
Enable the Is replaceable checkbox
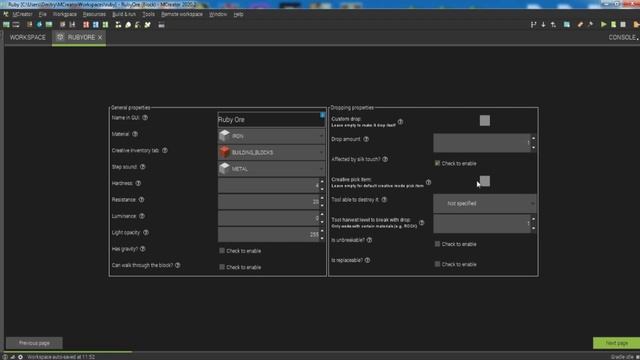437,264
